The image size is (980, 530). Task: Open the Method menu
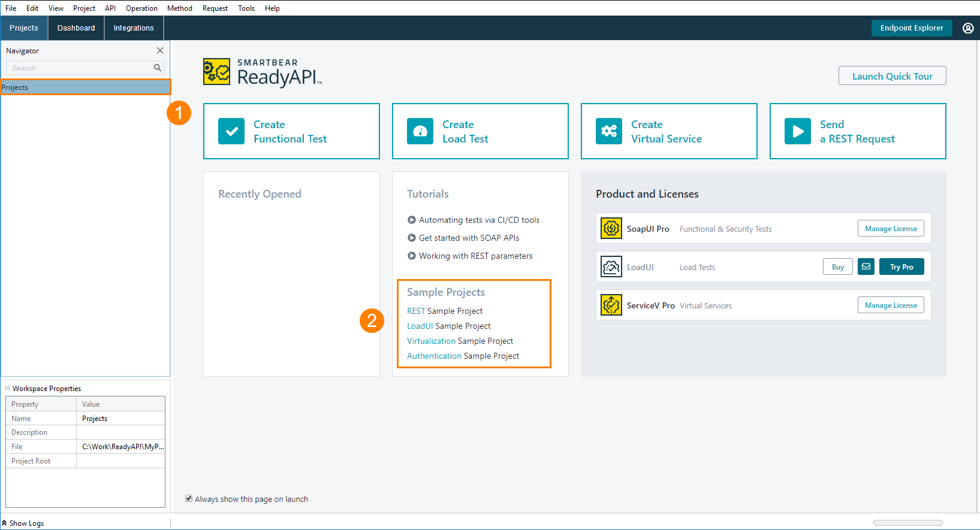(180, 8)
